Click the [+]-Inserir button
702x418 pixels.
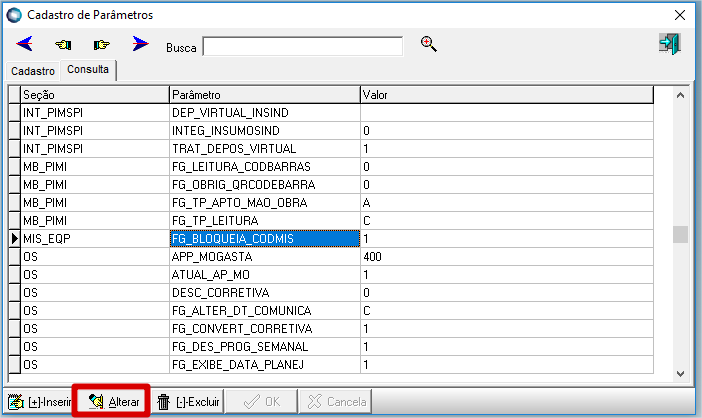pyautogui.click(x=40, y=401)
